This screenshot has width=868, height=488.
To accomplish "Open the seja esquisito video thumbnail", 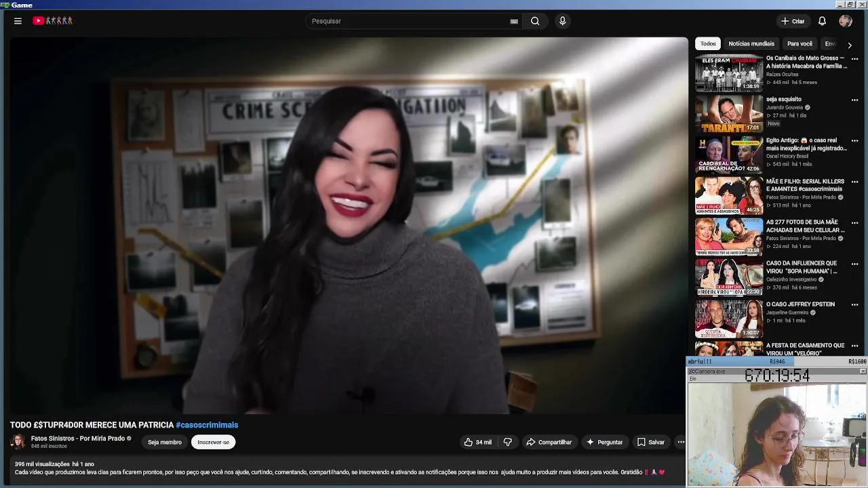I will click(729, 113).
